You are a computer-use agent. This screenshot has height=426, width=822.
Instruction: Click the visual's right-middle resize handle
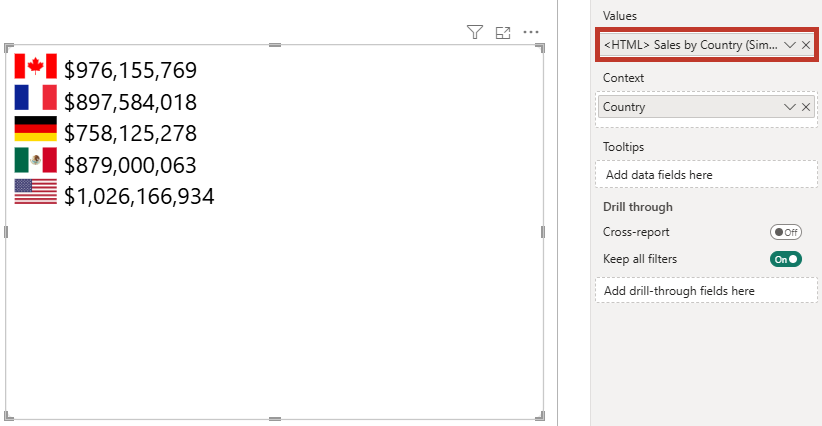point(543,232)
